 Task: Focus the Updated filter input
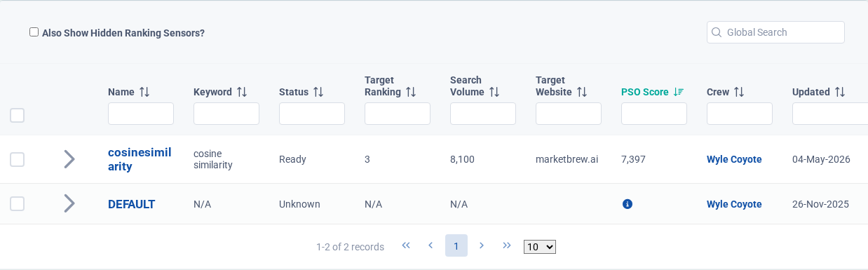[x=830, y=114]
